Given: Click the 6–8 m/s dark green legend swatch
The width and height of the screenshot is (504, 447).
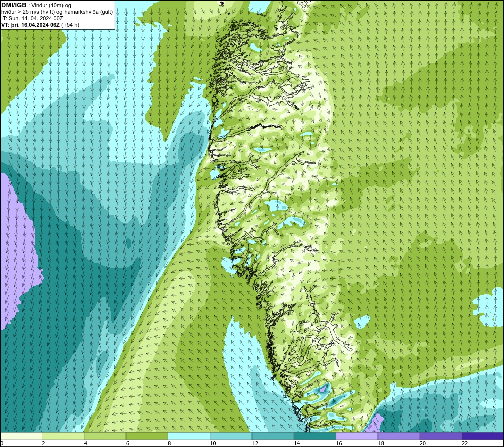Looking at the screenshot, I should pyautogui.click(x=147, y=436).
